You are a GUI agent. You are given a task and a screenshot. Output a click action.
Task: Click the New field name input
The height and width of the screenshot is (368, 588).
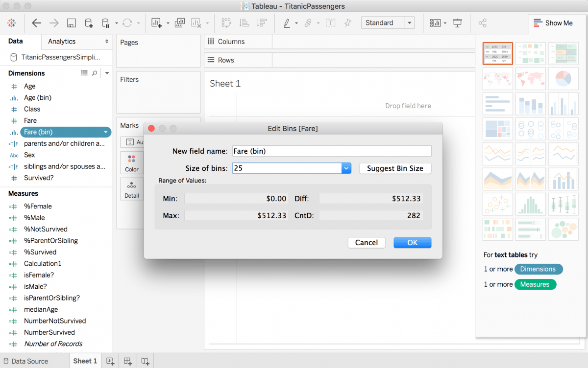click(332, 151)
